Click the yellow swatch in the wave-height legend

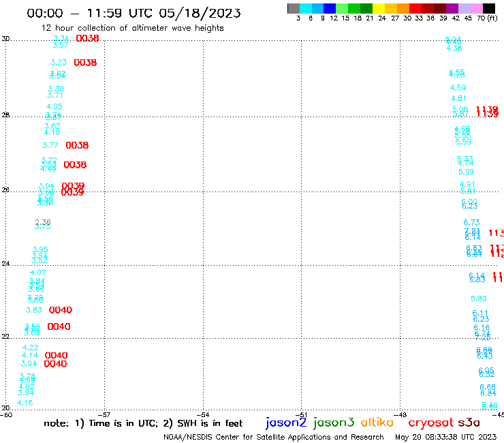pos(379,8)
